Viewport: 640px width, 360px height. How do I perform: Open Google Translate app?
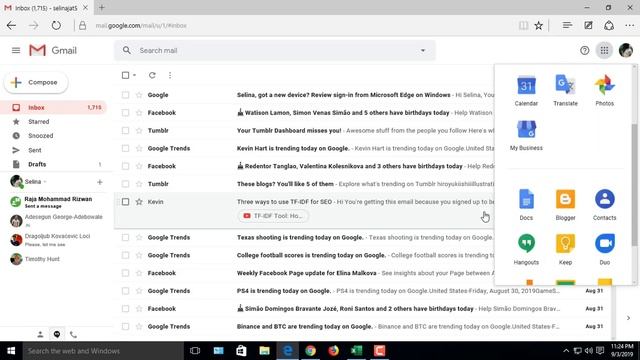click(565, 91)
